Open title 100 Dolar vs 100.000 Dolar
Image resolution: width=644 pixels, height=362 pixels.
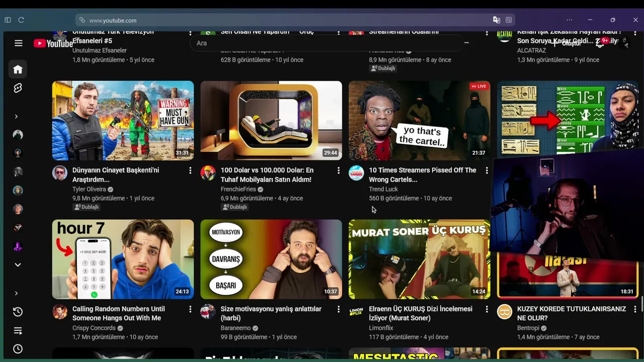tap(267, 175)
